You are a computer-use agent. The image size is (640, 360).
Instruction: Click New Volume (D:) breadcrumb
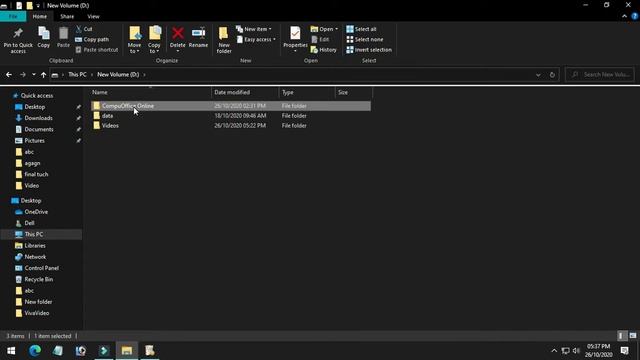coord(118,75)
